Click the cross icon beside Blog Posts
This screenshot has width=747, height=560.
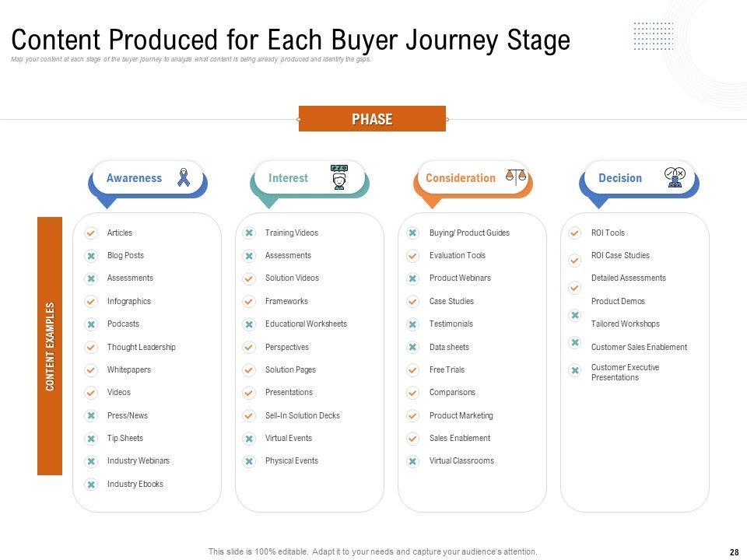(x=91, y=256)
